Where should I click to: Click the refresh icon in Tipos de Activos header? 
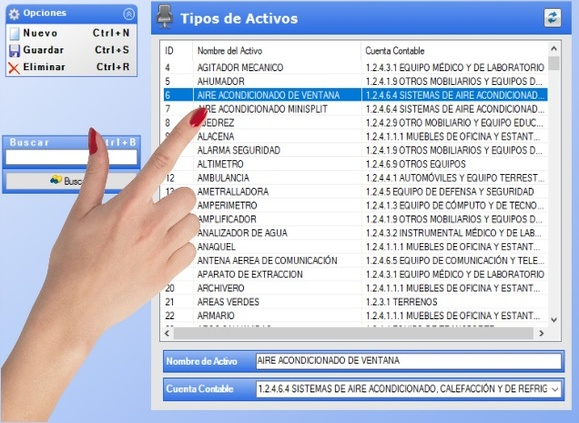pos(552,18)
